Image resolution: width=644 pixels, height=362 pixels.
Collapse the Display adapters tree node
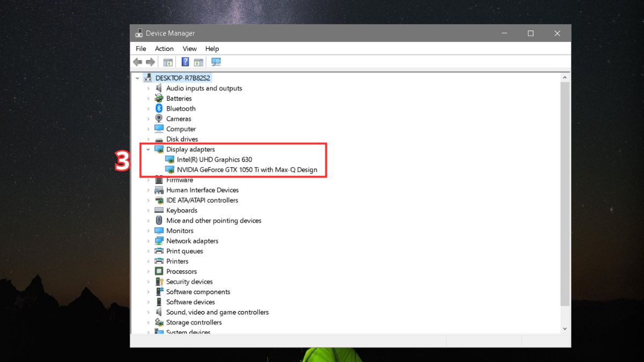(x=149, y=149)
